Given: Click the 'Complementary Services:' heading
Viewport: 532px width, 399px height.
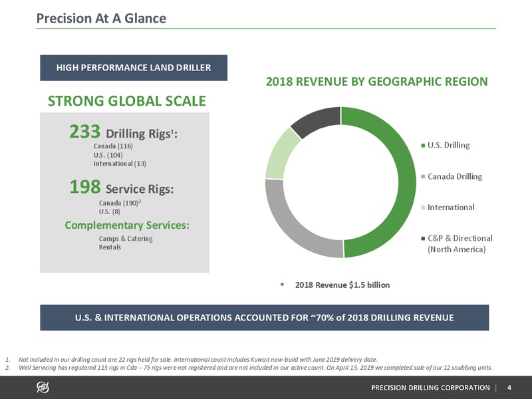Looking at the screenshot, I should (x=127, y=225).
